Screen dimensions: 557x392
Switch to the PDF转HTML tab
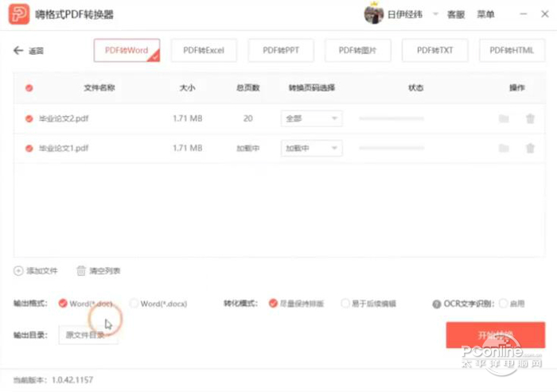pos(512,50)
